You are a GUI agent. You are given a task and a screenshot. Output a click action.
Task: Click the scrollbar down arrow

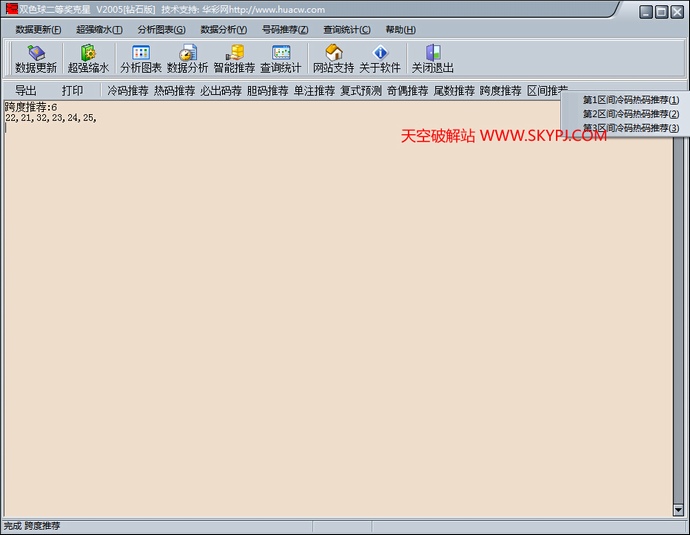[678, 510]
